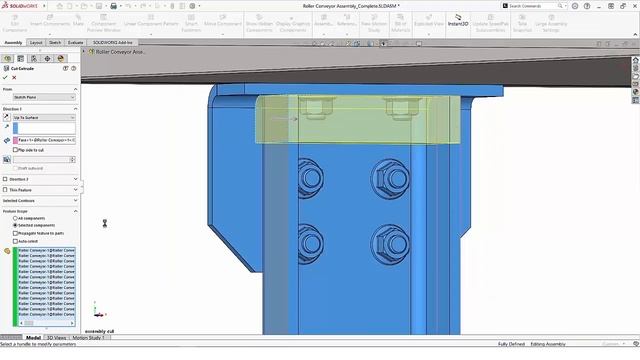Click the Linear Component Pattern icon
Screen dimensions: 640x360
coord(151,20)
